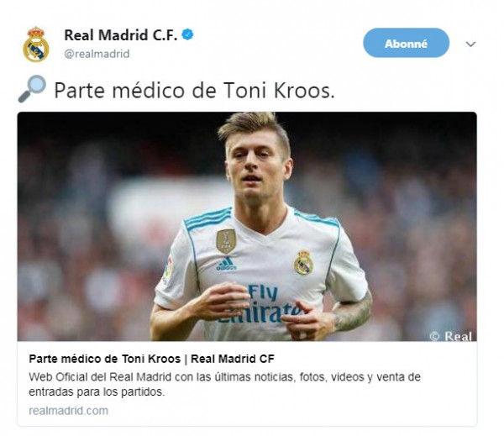Viewport: 504px width, 436px height.
Task: Click the © Real watermark on photo
Action: [450, 336]
